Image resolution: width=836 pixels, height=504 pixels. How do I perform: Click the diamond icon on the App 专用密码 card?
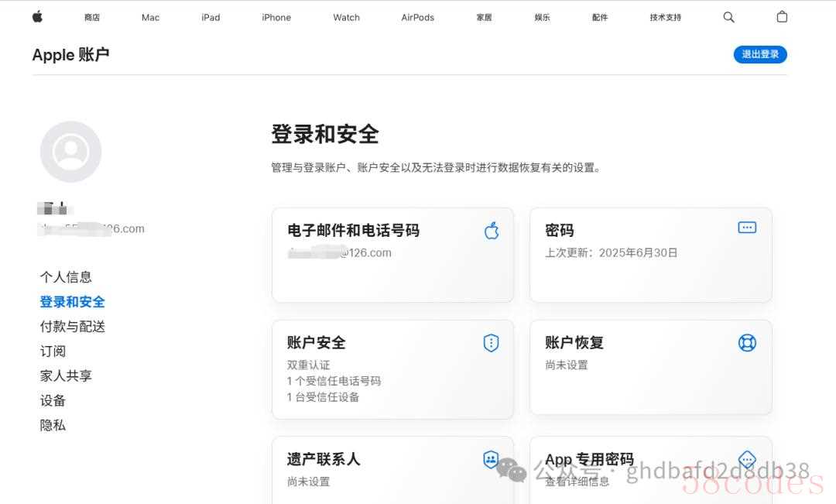click(x=747, y=459)
